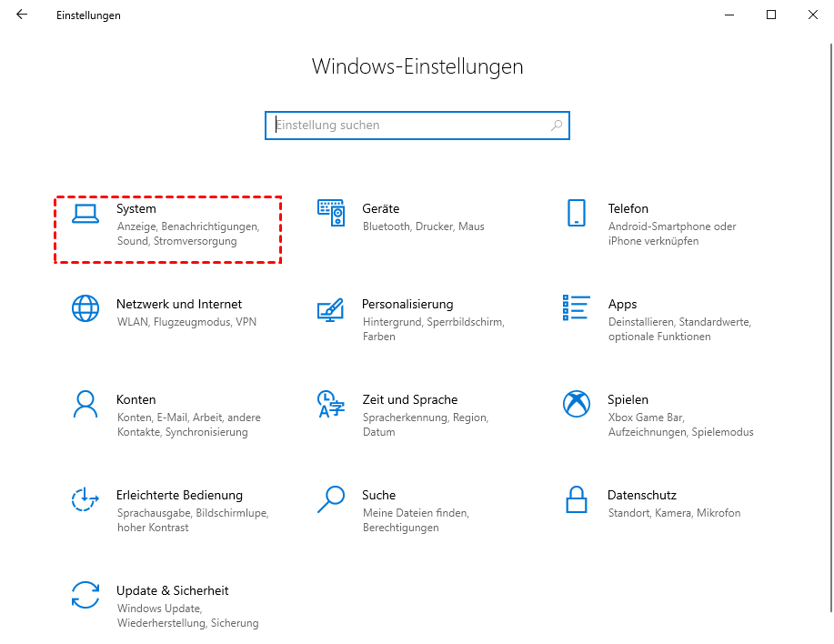Click the 'Update & Sicherheit' title
Viewport: 834px width, 644px height.
tap(172, 591)
